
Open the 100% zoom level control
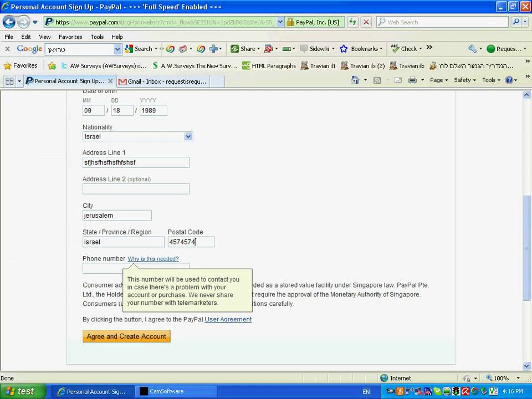point(503,378)
